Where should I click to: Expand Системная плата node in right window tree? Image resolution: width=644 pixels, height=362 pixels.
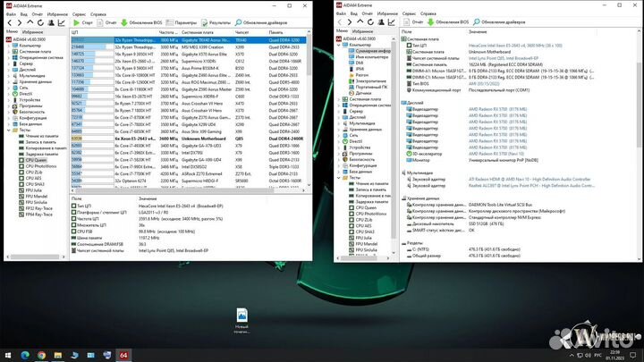click(339, 99)
